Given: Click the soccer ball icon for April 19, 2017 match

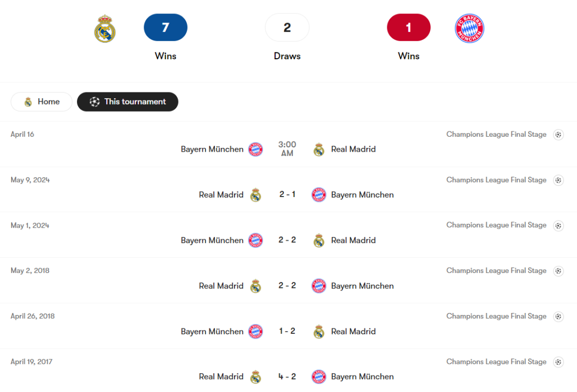Looking at the screenshot, I should pos(558,362).
